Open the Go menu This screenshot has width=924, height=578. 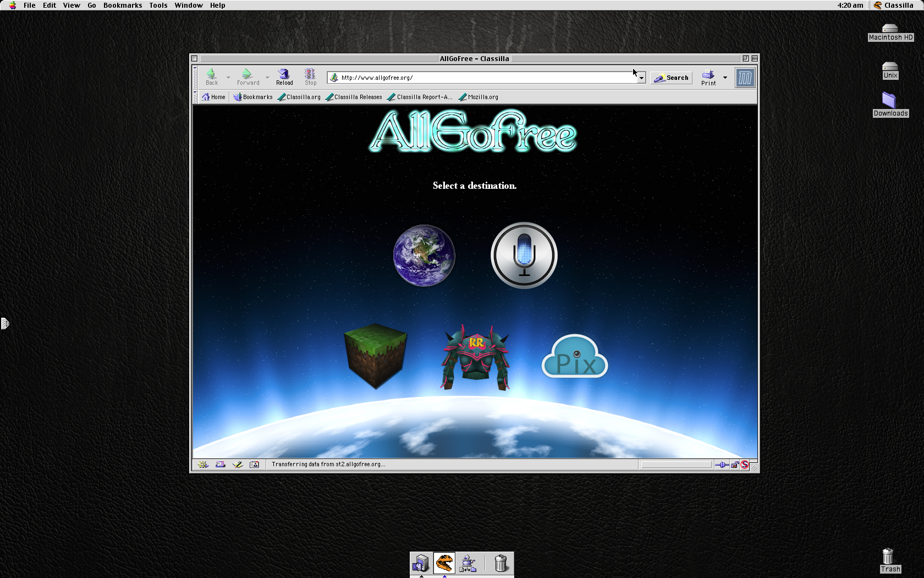tap(92, 6)
